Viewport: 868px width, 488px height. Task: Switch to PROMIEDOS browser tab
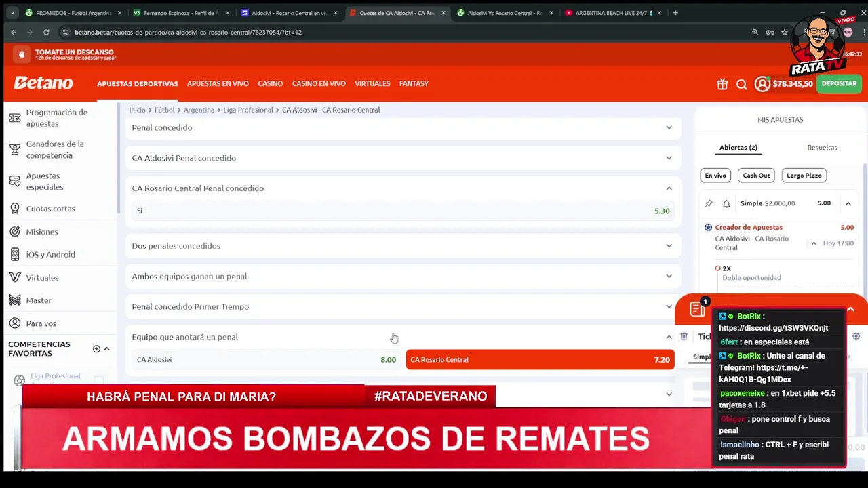[x=73, y=13]
